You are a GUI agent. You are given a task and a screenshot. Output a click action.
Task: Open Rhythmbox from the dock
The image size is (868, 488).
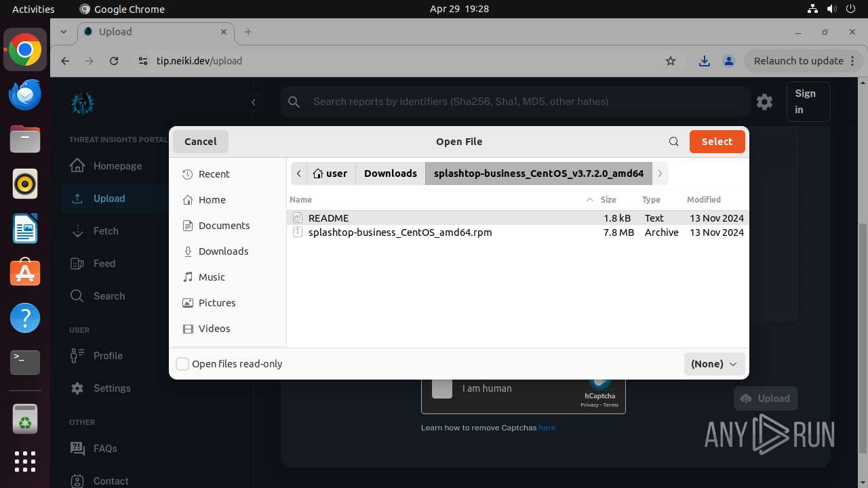pyautogui.click(x=25, y=184)
